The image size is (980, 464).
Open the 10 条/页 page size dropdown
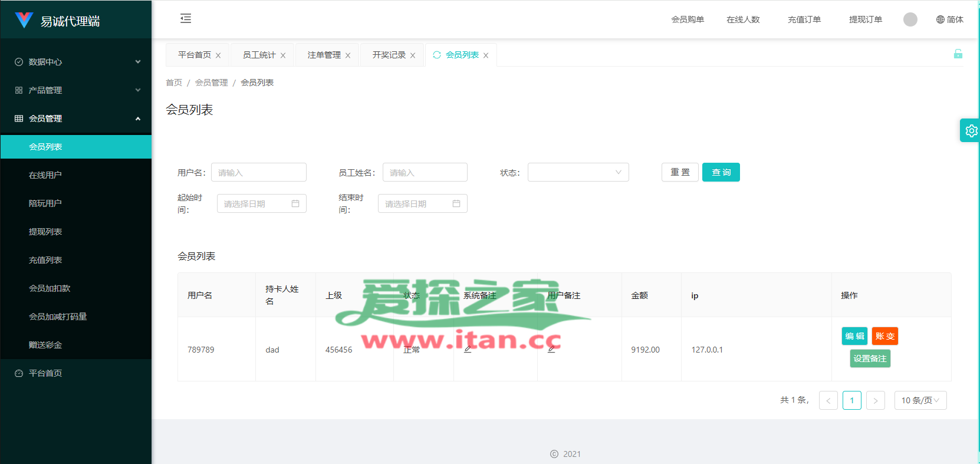coord(920,400)
